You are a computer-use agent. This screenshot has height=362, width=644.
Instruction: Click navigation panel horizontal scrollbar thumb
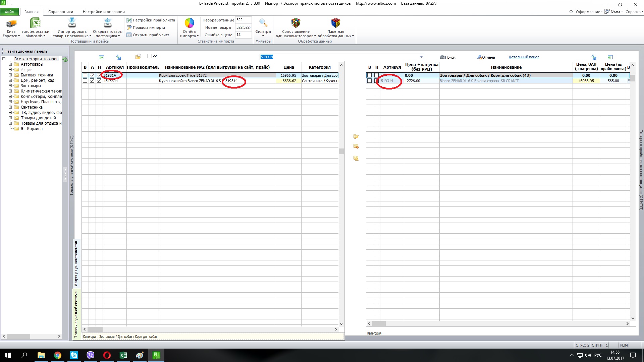(x=18, y=336)
